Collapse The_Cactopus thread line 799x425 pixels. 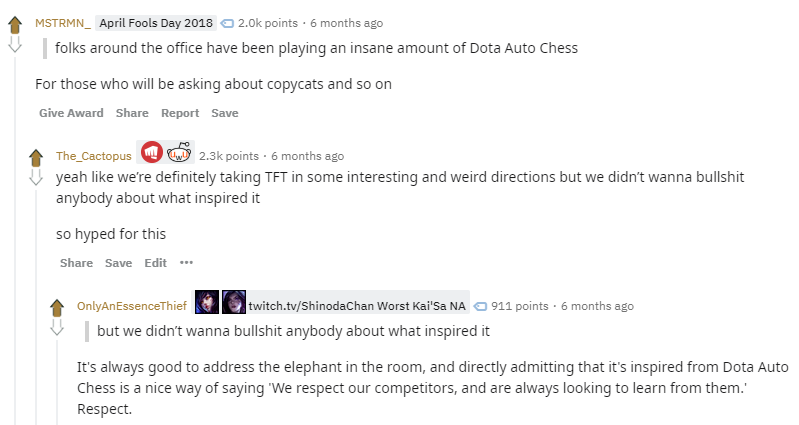36,308
